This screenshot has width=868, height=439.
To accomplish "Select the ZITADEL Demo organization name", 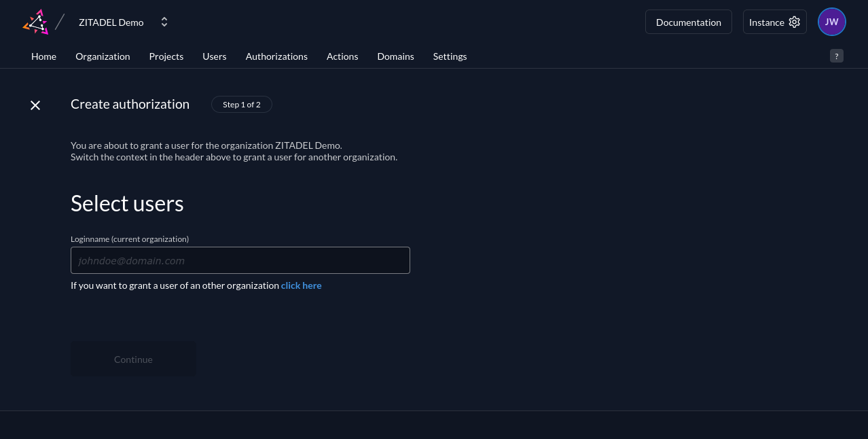I will pos(111,22).
